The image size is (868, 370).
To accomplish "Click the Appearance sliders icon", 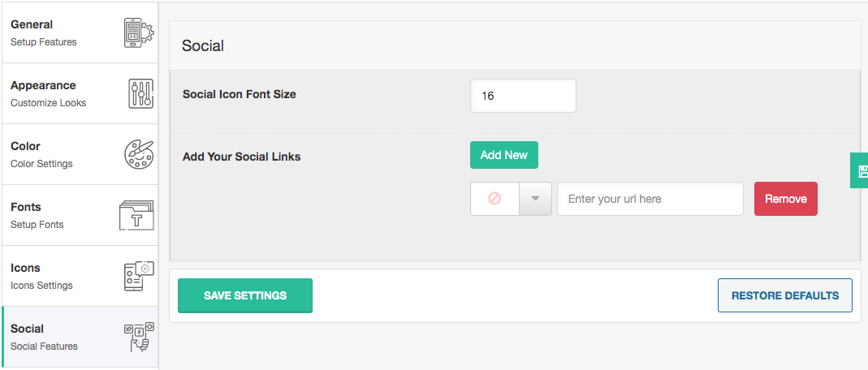I will [x=140, y=94].
